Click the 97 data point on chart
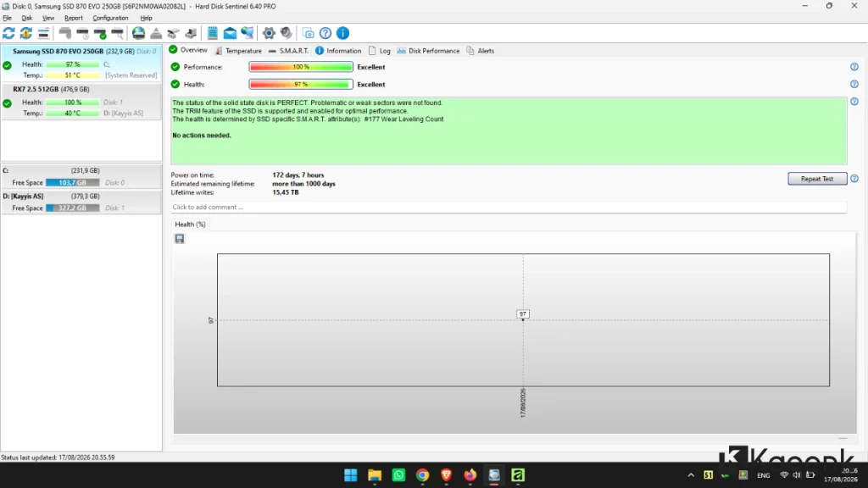 tap(522, 319)
